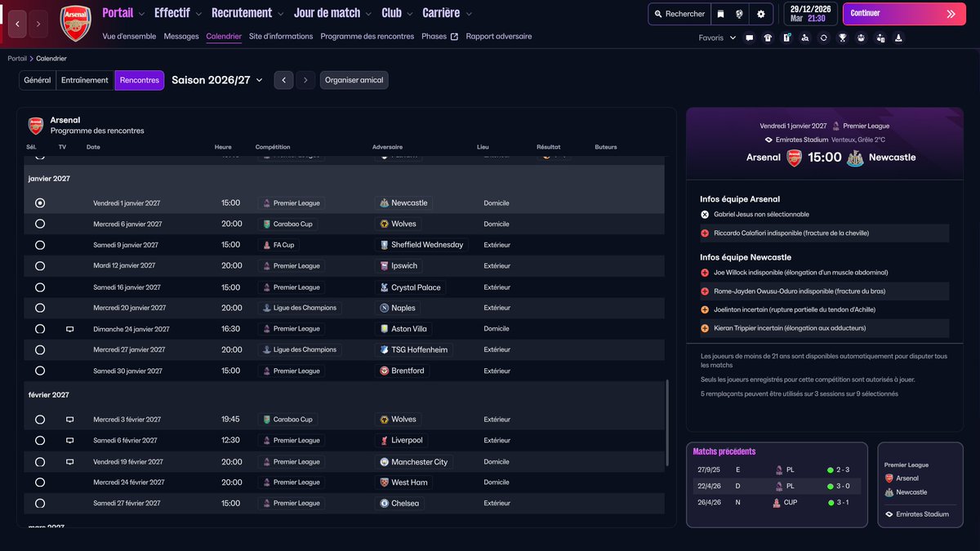Viewport: 980px width, 551px height.
Task: Click the TV icon for Aston Villa match
Action: [69, 329]
